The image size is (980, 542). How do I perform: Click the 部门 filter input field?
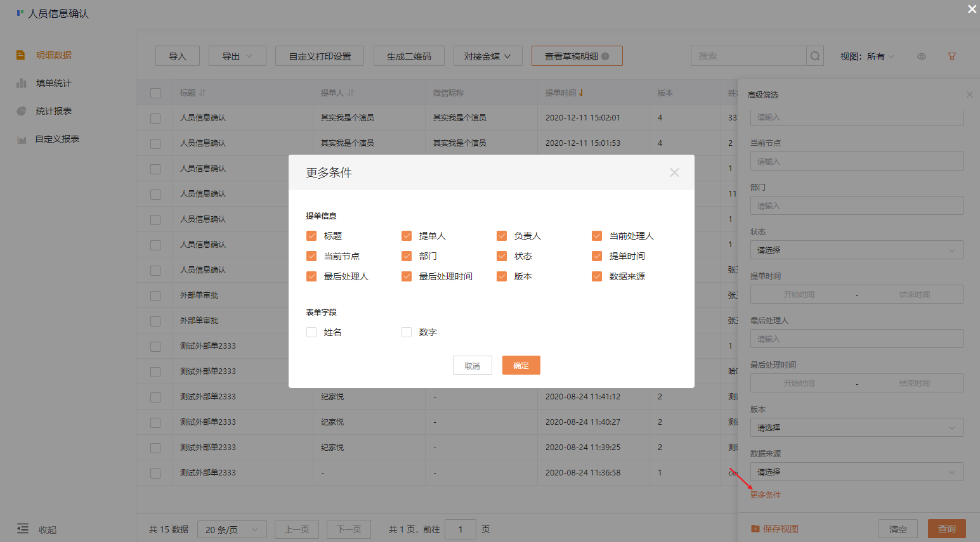pyautogui.click(x=856, y=205)
